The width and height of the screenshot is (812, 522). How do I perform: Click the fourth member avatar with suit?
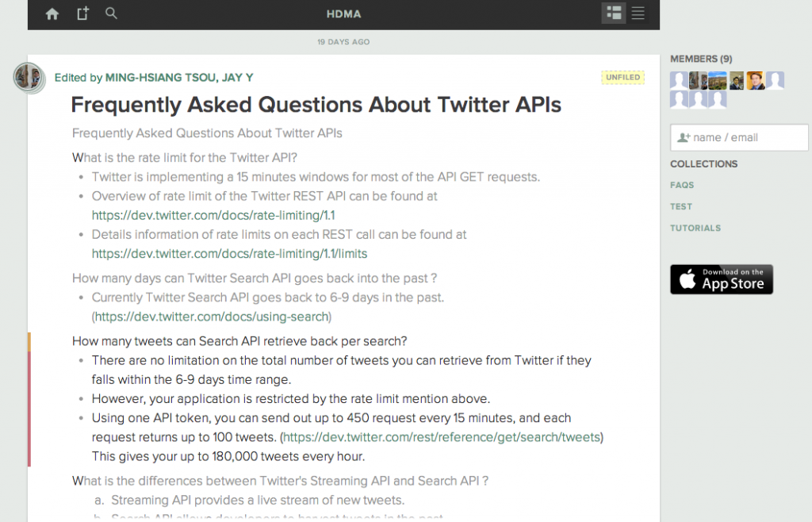737,81
